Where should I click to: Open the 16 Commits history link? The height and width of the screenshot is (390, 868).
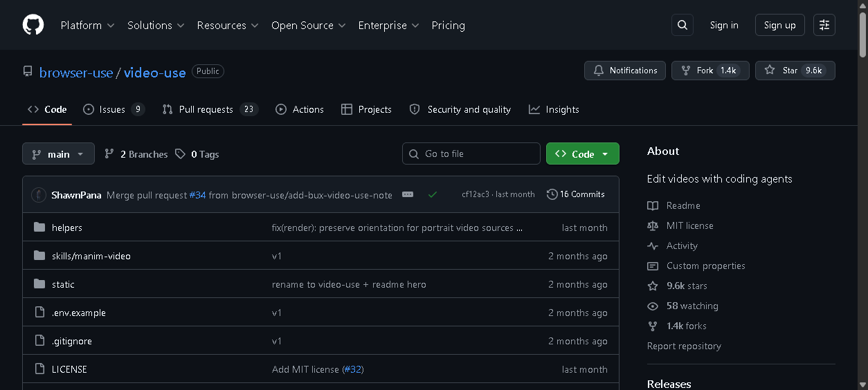pos(576,194)
